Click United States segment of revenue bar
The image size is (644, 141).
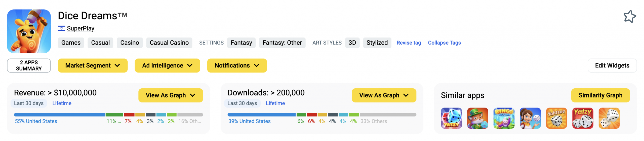59,115
